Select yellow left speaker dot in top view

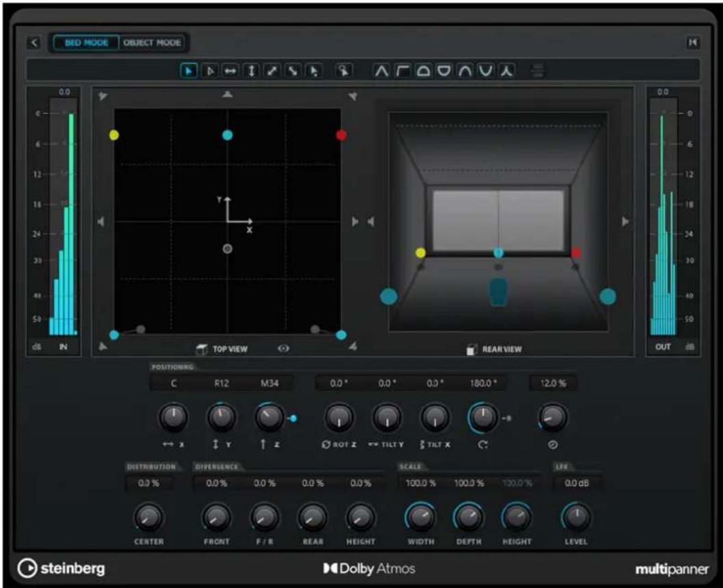(114, 135)
